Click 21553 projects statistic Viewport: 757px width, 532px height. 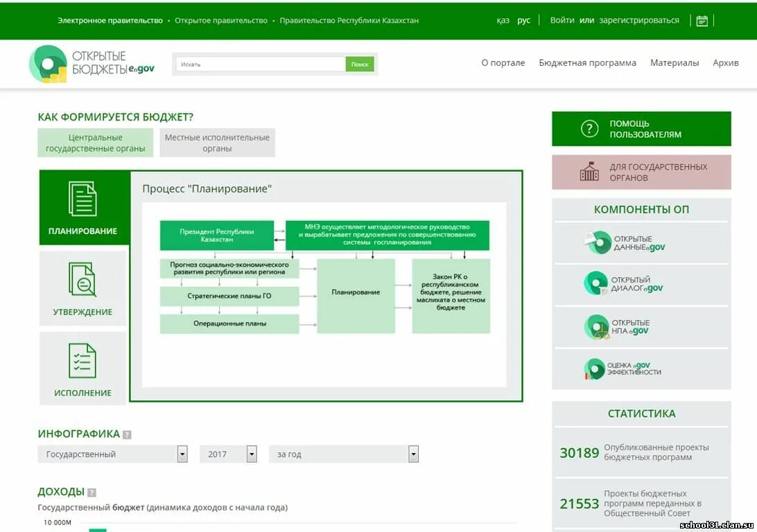tap(642, 503)
